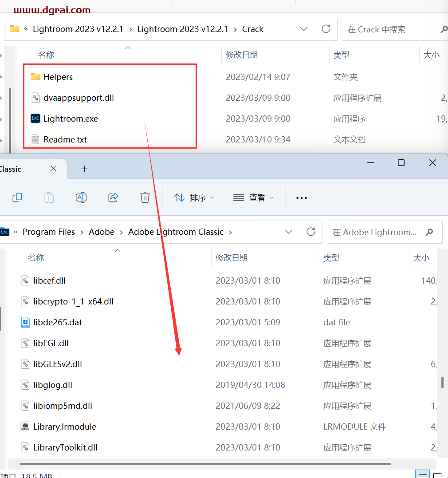Click the search box 在 Crack 中搜索
This screenshot has height=478, width=448.
click(x=395, y=29)
